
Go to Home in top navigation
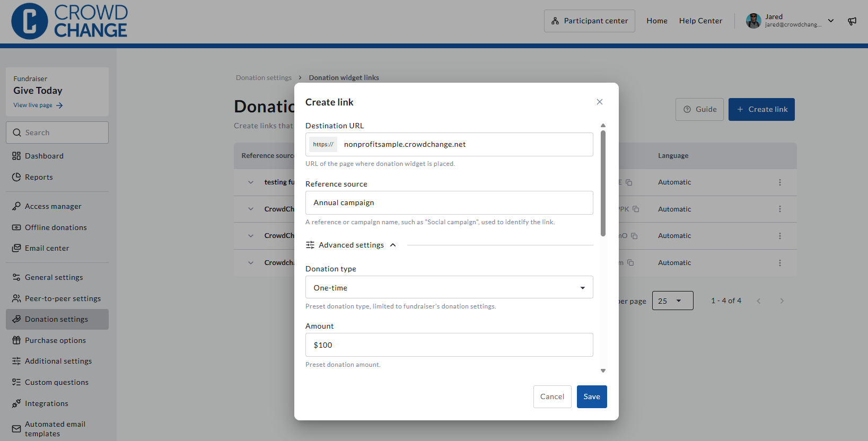pyautogui.click(x=657, y=21)
